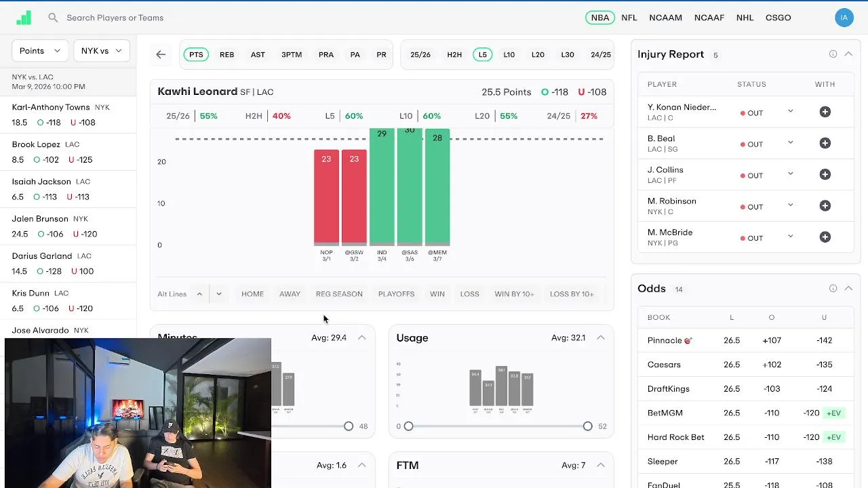Screen dimensions: 868x488
Task: Switch to the NHL league tab
Action: tap(745, 18)
